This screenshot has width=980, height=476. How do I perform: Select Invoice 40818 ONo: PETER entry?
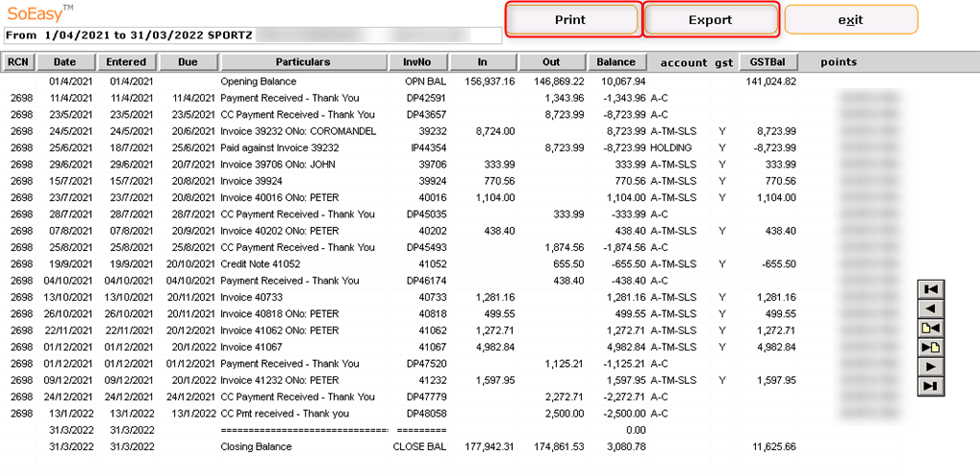pos(279,313)
